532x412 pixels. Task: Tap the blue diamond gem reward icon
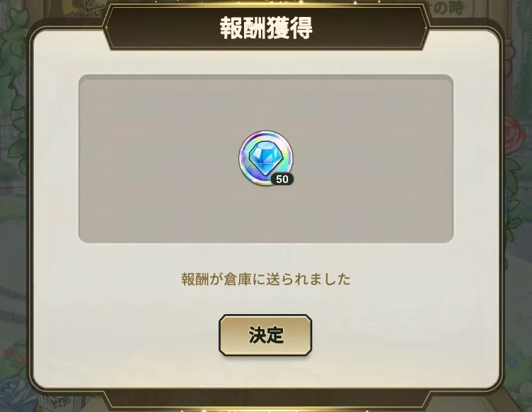[265, 157]
